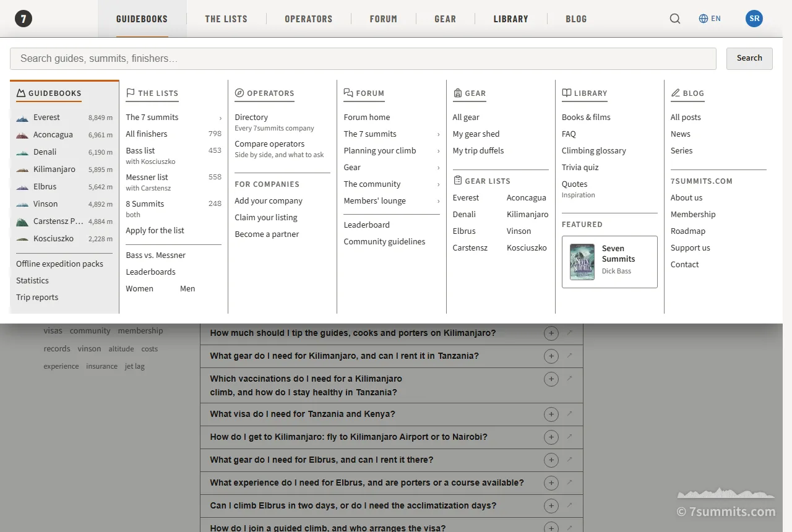This screenshot has width=792, height=532.
Task: Expand The 7 summits submenu in The Lists
Action: [220, 118]
